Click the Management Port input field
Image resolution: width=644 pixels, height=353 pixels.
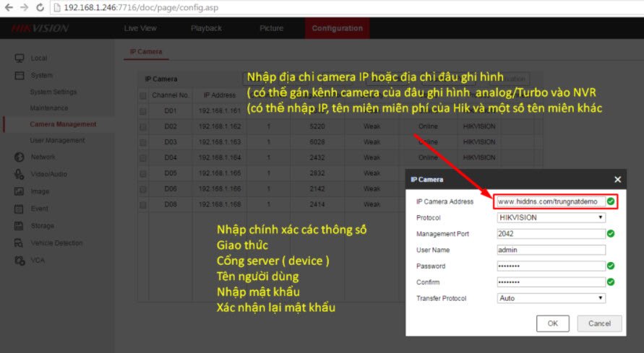551,234
